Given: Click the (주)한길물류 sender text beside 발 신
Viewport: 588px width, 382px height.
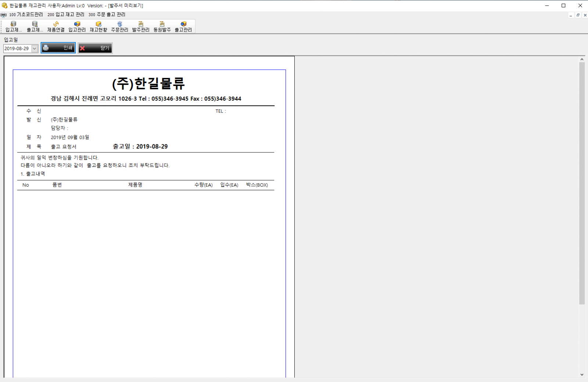Looking at the screenshot, I should (64, 120).
